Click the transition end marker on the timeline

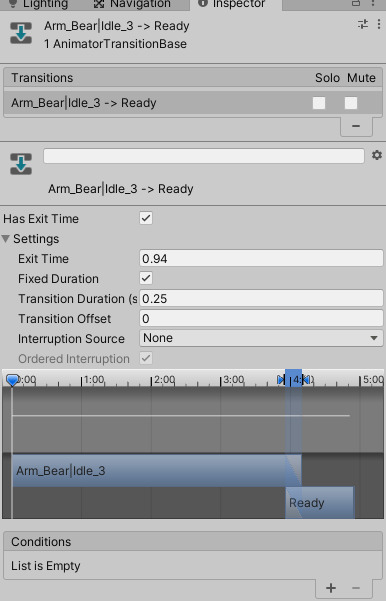tap(306, 380)
